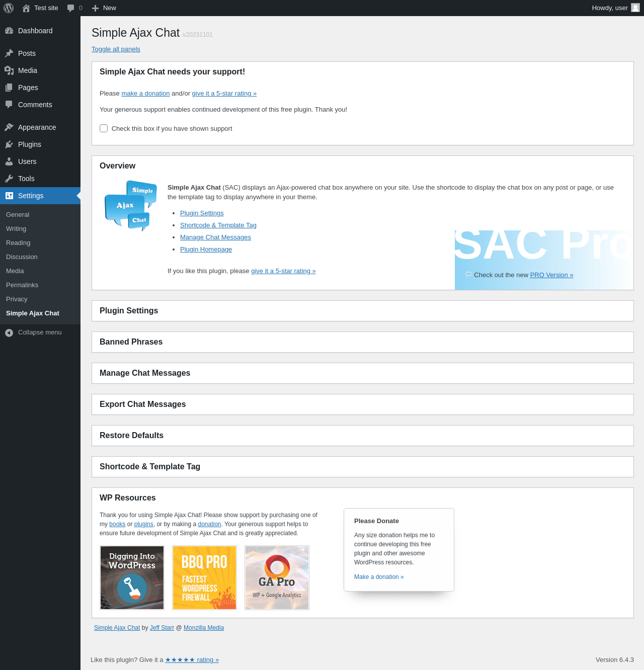Click the WordPress logo icon
Viewport: 644px width, 670px height.
click(9, 8)
